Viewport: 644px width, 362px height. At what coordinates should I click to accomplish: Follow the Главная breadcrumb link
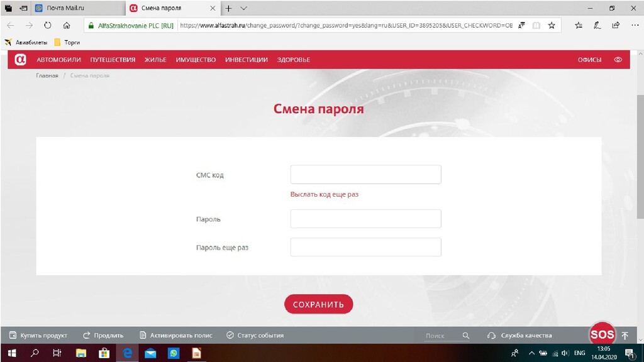(x=47, y=75)
